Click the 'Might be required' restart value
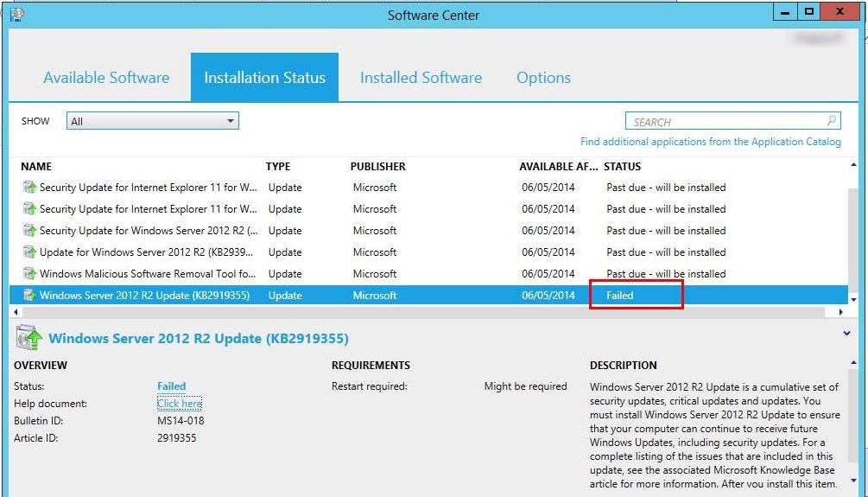 pos(525,386)
